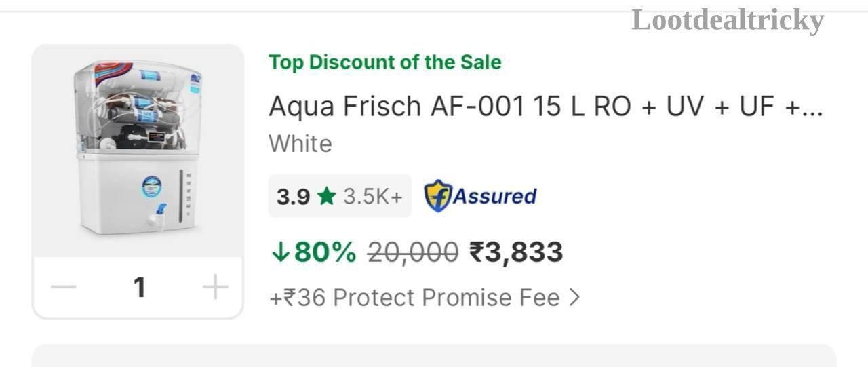The height and width of the screenshot is (367, 868).
Task: Click the struck-through 20,000 original price
Action: coord(413,252)
